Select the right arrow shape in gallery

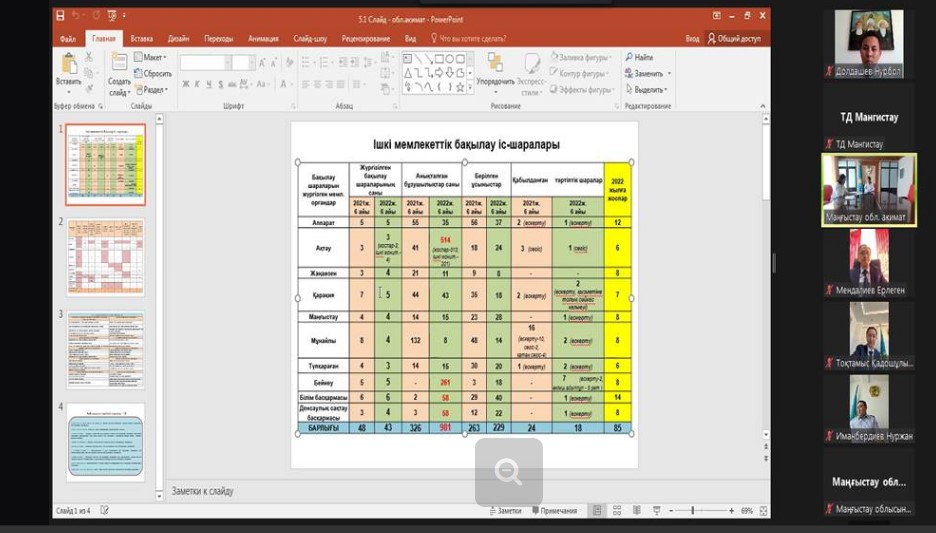pos(439,73)
